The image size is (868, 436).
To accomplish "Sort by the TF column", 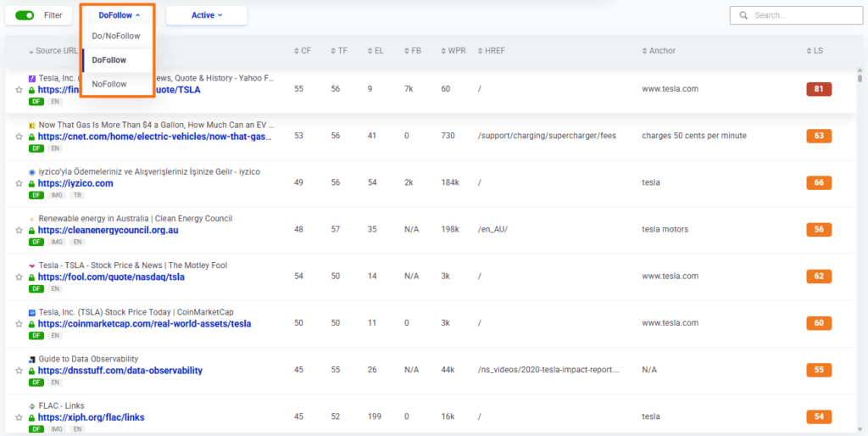I will tap(339, 51).
